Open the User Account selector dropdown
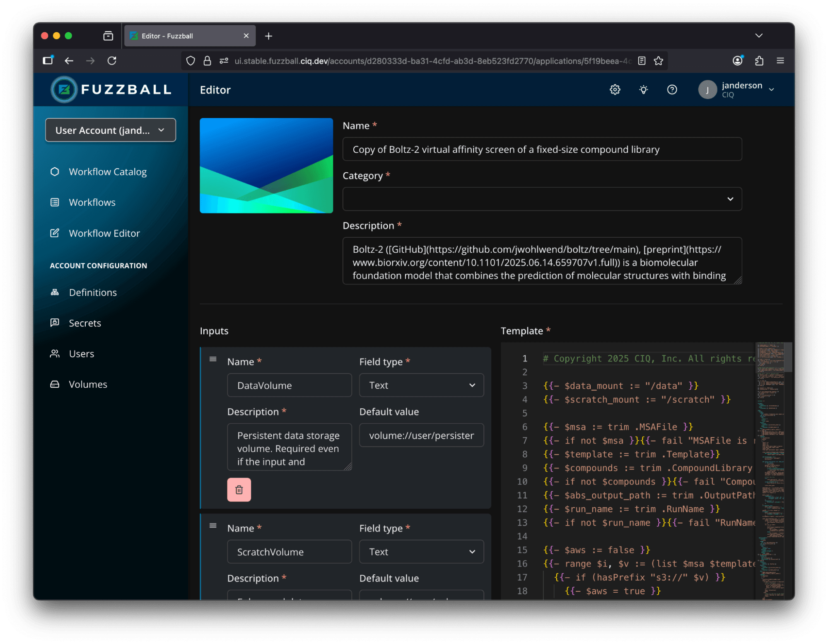This screenshot has height=644, width=828. (x=111, y=130)
